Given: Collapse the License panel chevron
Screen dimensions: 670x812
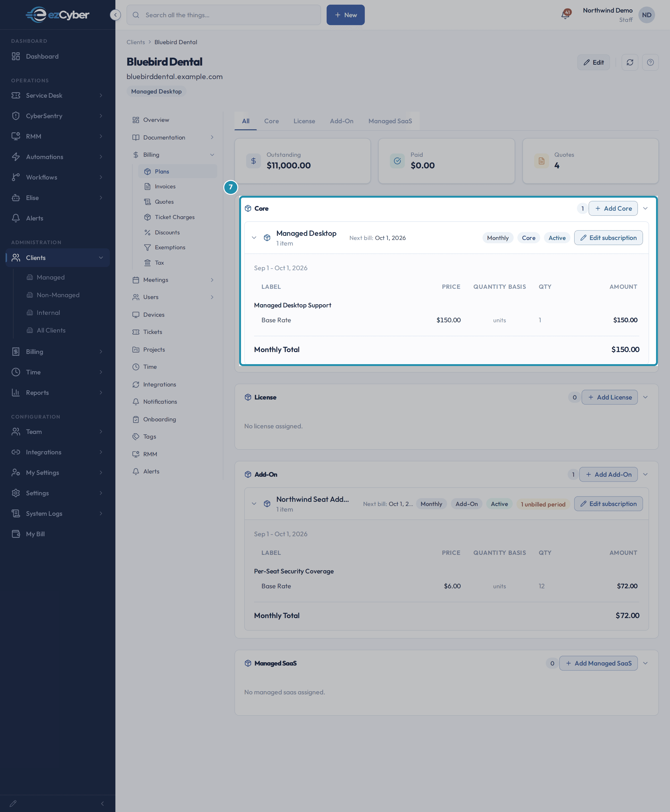Looking at the screenshot, I should coord(645,397).
